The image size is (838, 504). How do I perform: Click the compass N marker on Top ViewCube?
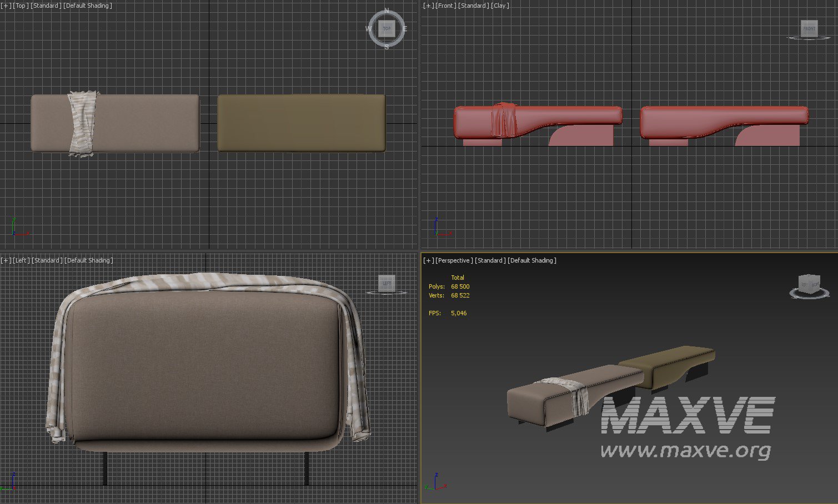pos(387,11)
